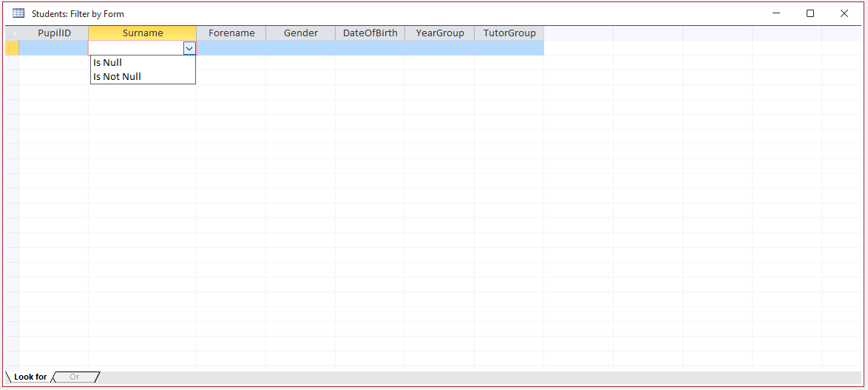Click the TutorGroup filter criteria cell
Viewport: 868px width, 390px height.
509,48
